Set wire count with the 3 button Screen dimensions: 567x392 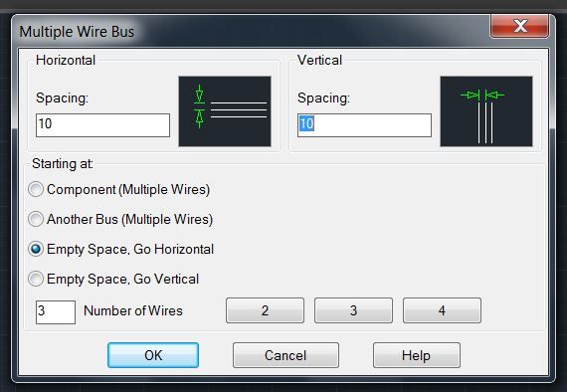[x=353, y=310]
